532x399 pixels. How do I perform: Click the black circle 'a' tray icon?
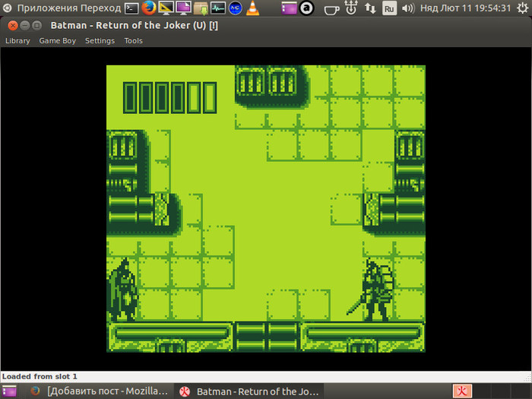[x=307, y=8]
